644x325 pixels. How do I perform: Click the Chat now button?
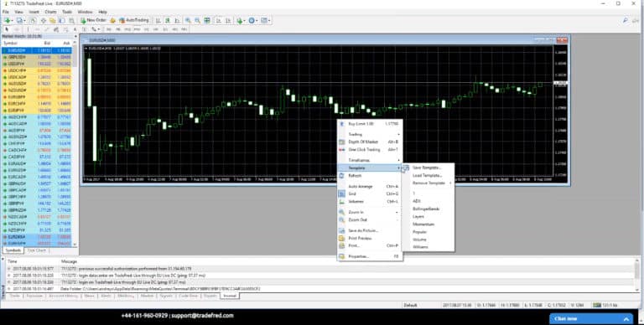click(x=591, y=319)
